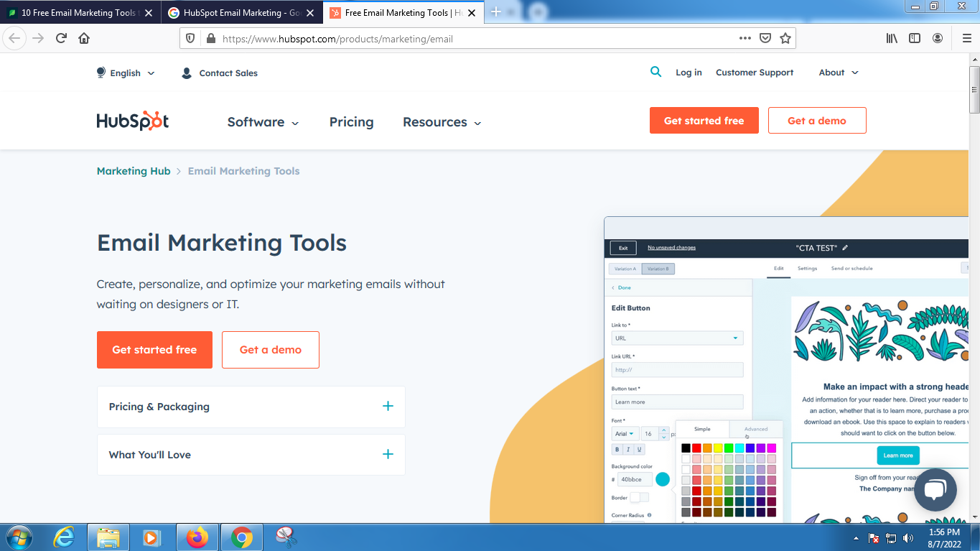Click header Get started free button
The image size is (980, 551).
tap(704, 121)
